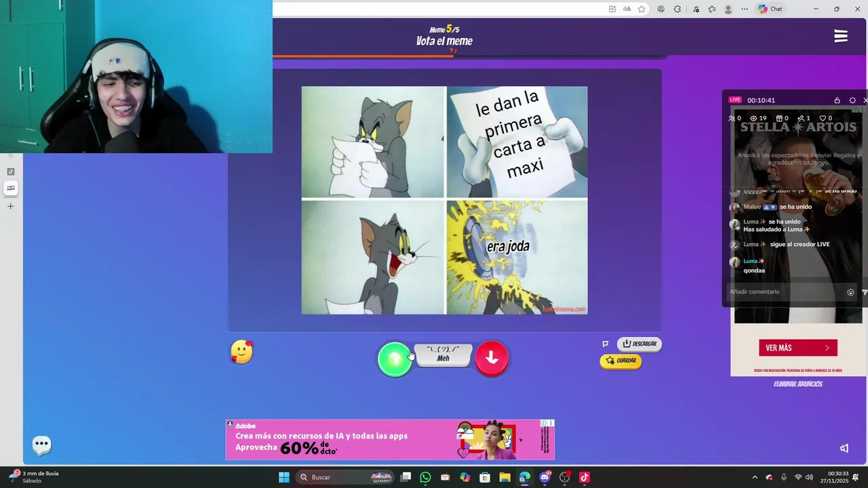
Task: Open the hamburger menu
Action: (x=841, y=36)
